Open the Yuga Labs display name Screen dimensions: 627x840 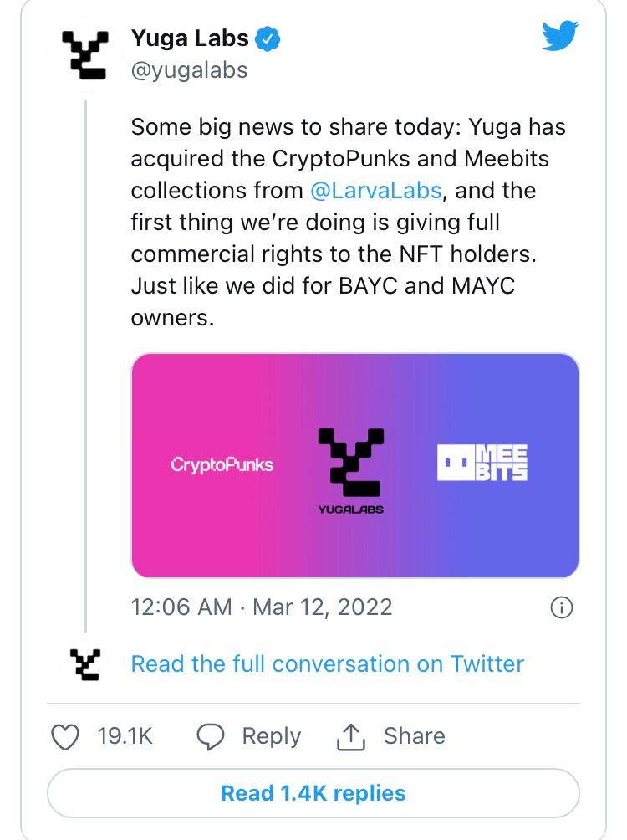point(190,38)
